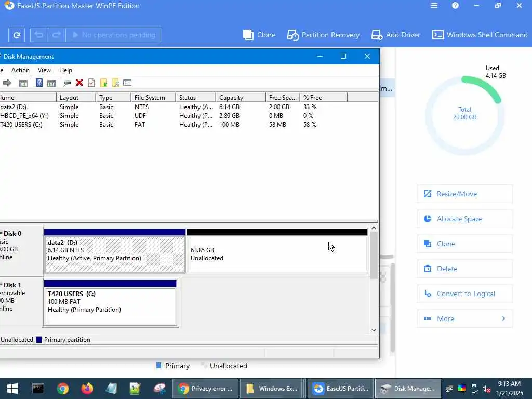Viewport: 532px width, 399px height.
Task: Open the Action menu in Disk Management
Action: 20,70
